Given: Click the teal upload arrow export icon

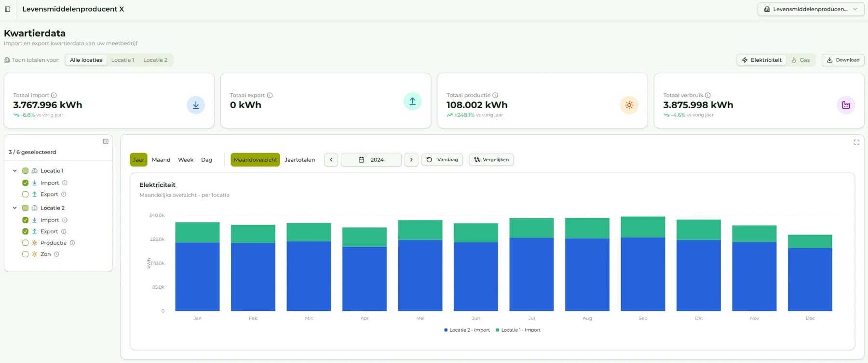Looking at the screenshot, I should coord(412,101).
